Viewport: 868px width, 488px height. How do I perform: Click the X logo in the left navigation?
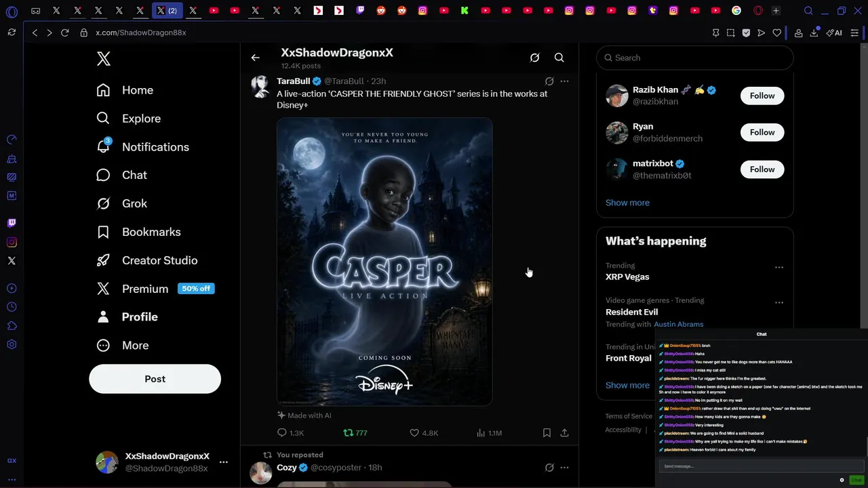point(104,59)
